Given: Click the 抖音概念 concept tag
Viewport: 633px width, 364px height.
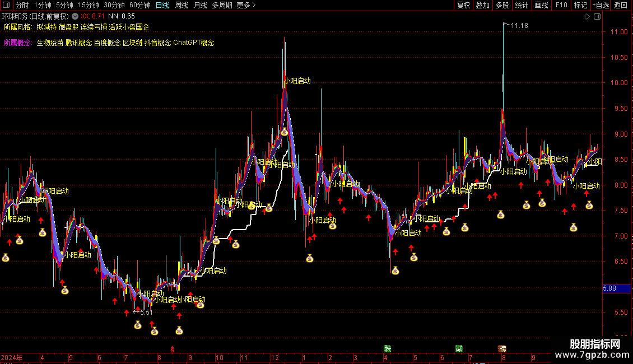Looking at the screenshot, I should 158,43.
